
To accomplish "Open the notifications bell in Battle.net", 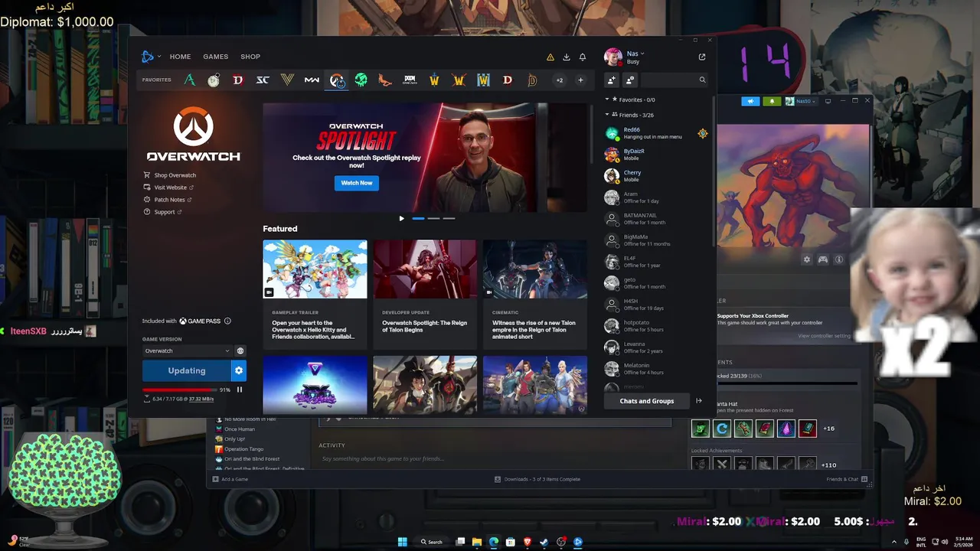I will pos(583,57).
